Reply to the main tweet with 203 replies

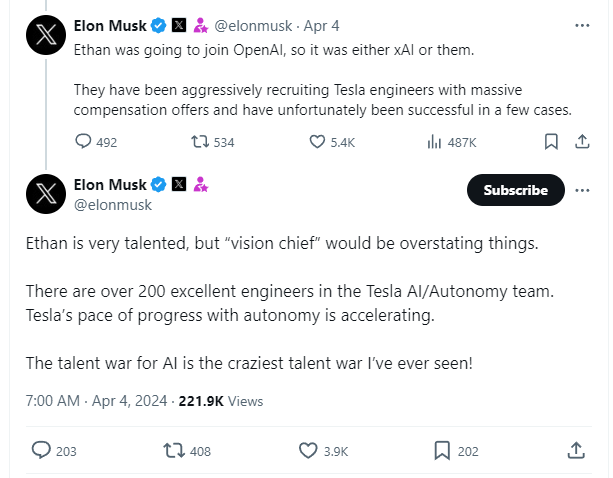click(x=41, y=450)
